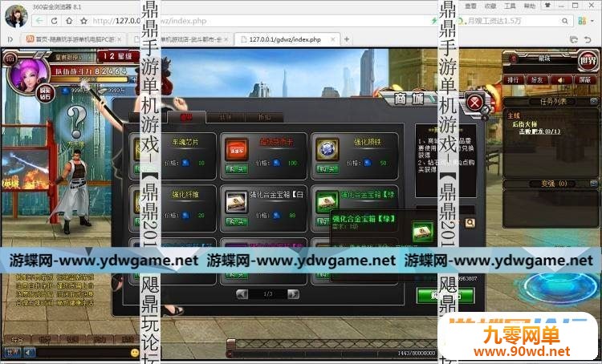
Task: Open the 排行 ranking button
Action: coord(513,80)
